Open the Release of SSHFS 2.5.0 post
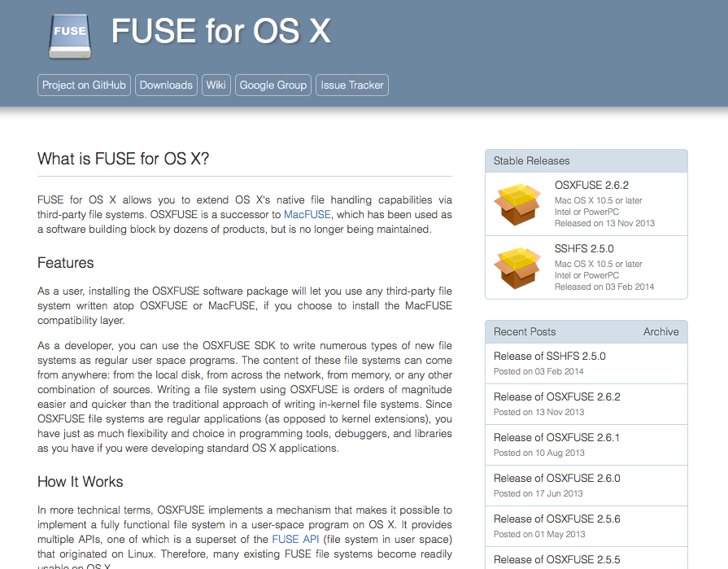 coord(549,357)
